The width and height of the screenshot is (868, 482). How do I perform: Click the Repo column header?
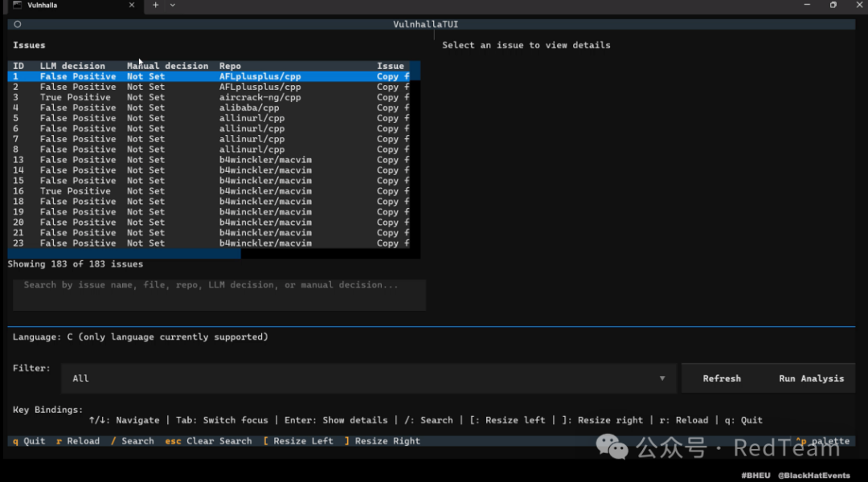point(230,66)
